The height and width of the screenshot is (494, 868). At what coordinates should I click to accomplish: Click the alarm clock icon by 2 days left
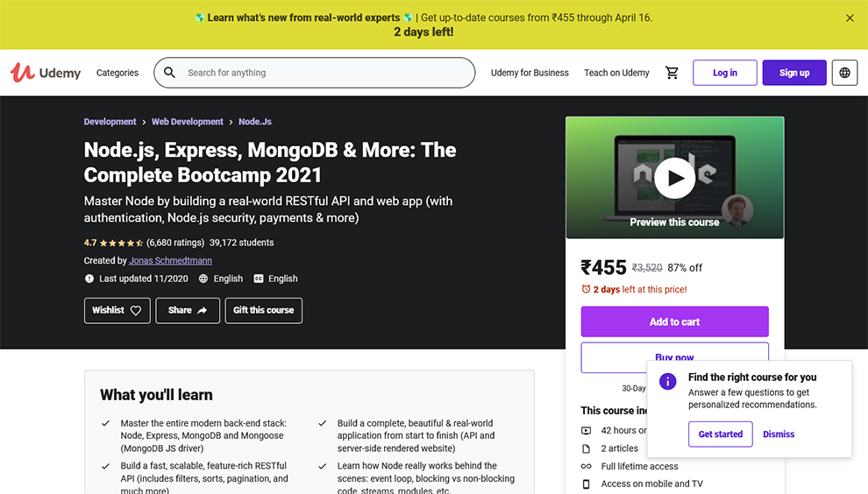pos(586,289)
